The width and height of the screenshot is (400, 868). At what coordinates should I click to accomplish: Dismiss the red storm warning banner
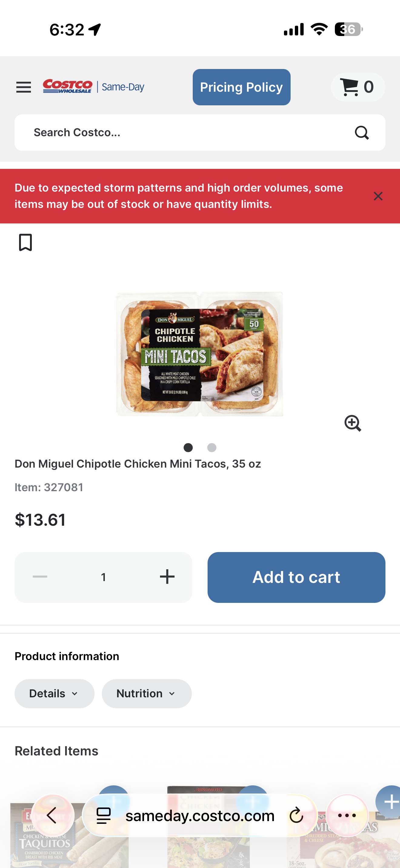pos(378,196)
